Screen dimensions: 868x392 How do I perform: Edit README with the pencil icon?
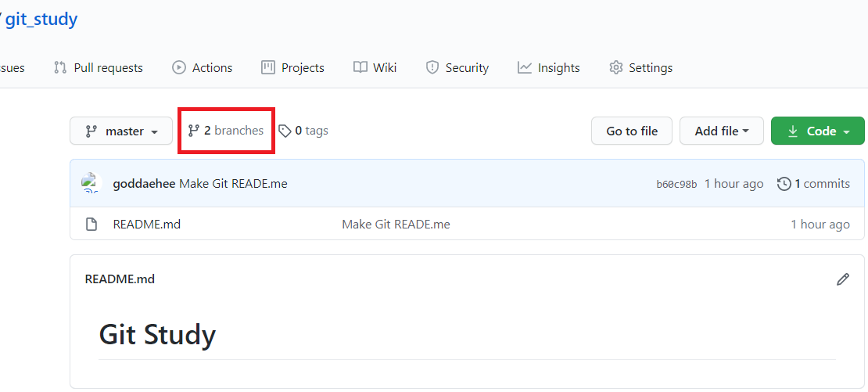(842, 279)
